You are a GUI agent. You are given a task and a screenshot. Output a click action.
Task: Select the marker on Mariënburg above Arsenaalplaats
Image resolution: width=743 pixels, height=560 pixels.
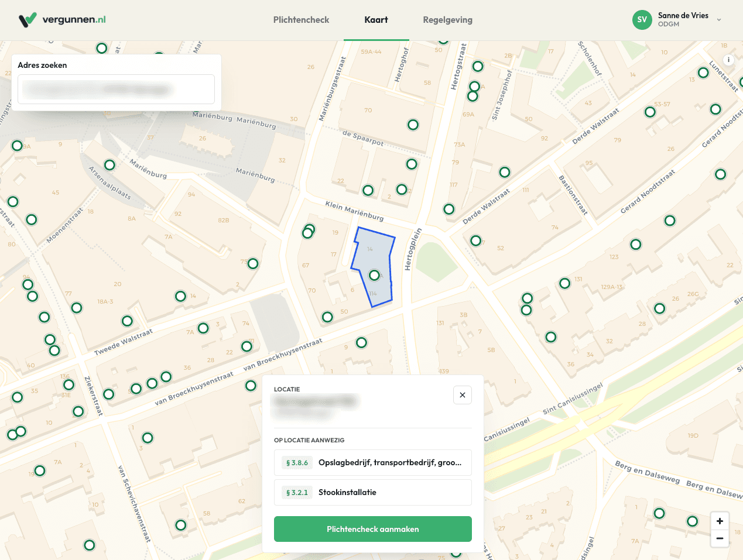109,165
